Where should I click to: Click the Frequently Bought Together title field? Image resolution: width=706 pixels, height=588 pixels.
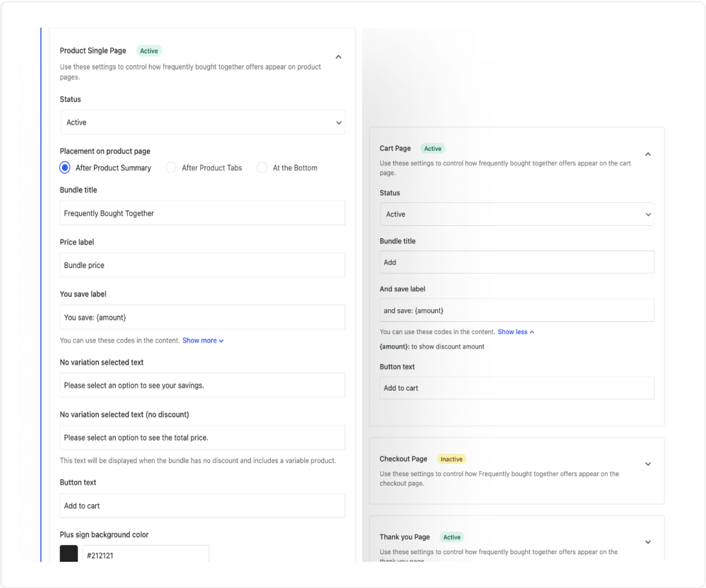point(202,213)
